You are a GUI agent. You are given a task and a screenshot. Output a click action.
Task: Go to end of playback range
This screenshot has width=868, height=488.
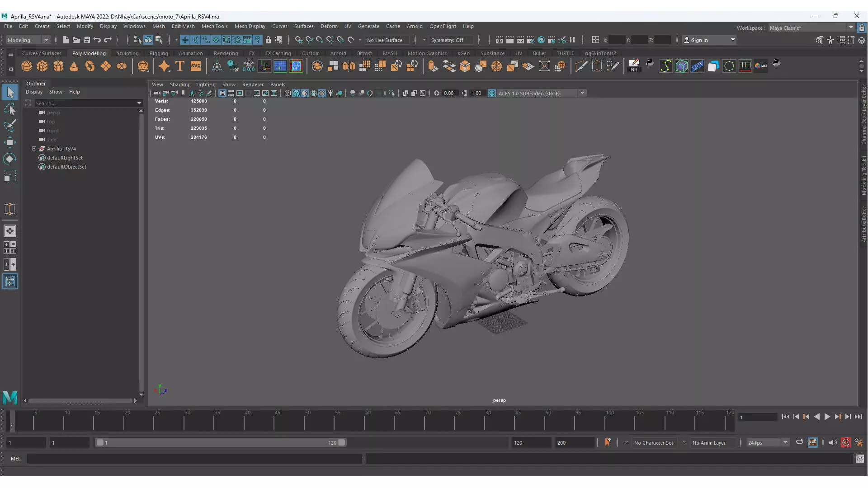(859, 417)
